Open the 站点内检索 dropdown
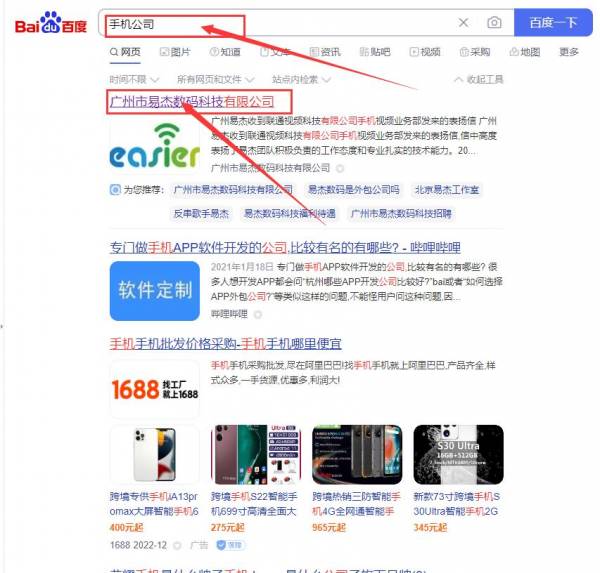The image size is (600, 573). pos(301,79)
